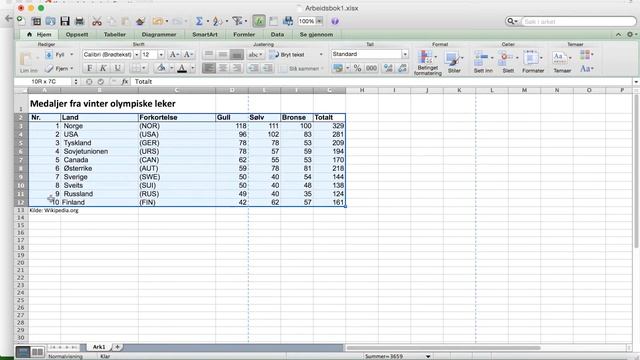Click the 000 thousands separator icon
This screenshot has height=360, width=640.
(371, 68)
